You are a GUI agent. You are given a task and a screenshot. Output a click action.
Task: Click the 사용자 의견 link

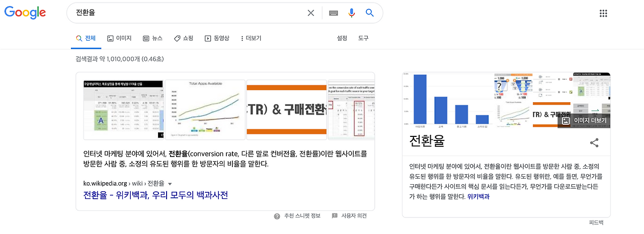tap(354, 216)
